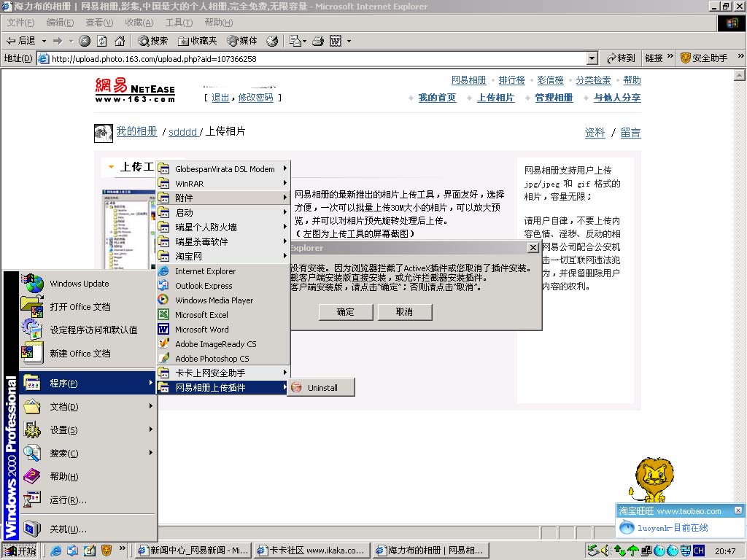Stop page loading with the Stop icon
The image size is (747, 560).
85,41
